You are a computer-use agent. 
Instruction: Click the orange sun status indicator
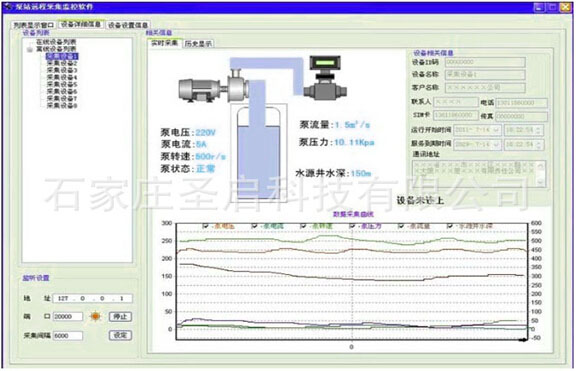click(96, 316)
